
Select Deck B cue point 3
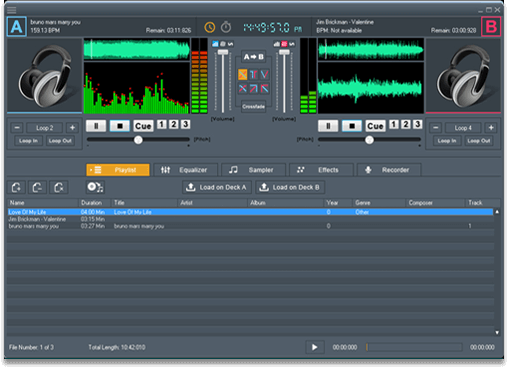click(x=417, y=124)
